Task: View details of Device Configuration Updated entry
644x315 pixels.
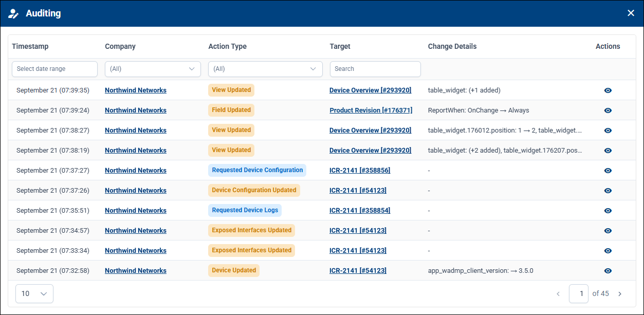Action: [608, 191]
